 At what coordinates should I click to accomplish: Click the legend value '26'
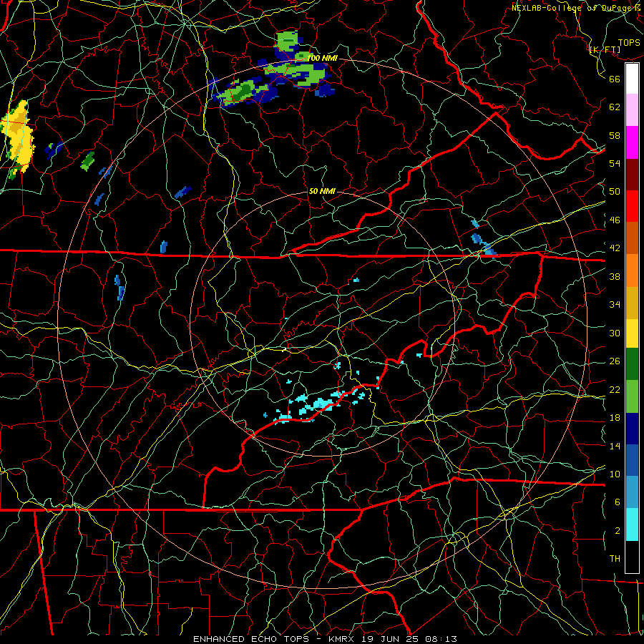[x=615, y=361]
